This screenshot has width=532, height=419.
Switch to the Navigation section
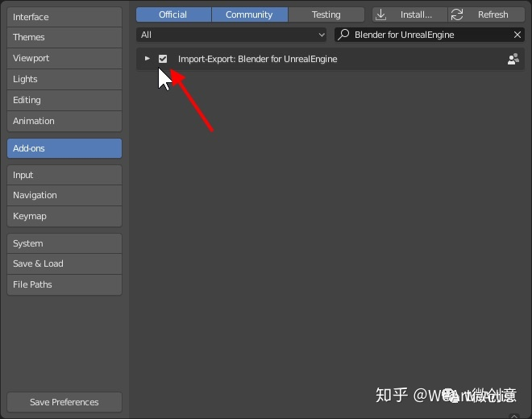[64, 196]
